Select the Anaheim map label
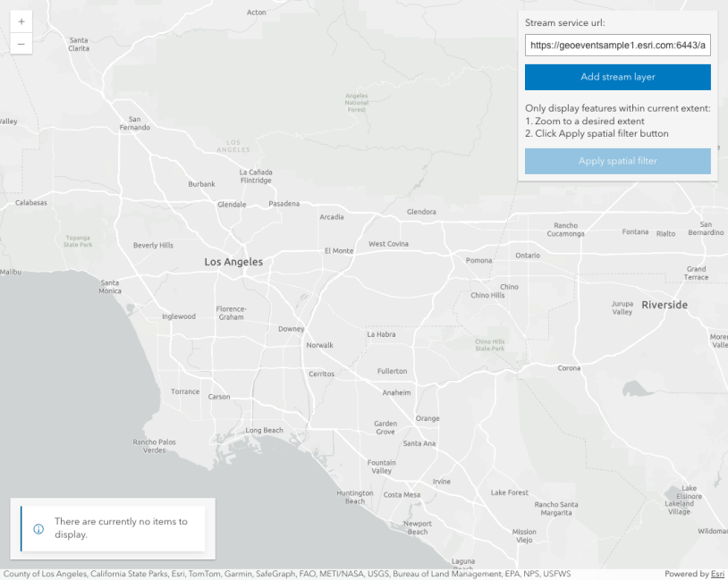Screen dimensions: 728x580 (396, 392)
